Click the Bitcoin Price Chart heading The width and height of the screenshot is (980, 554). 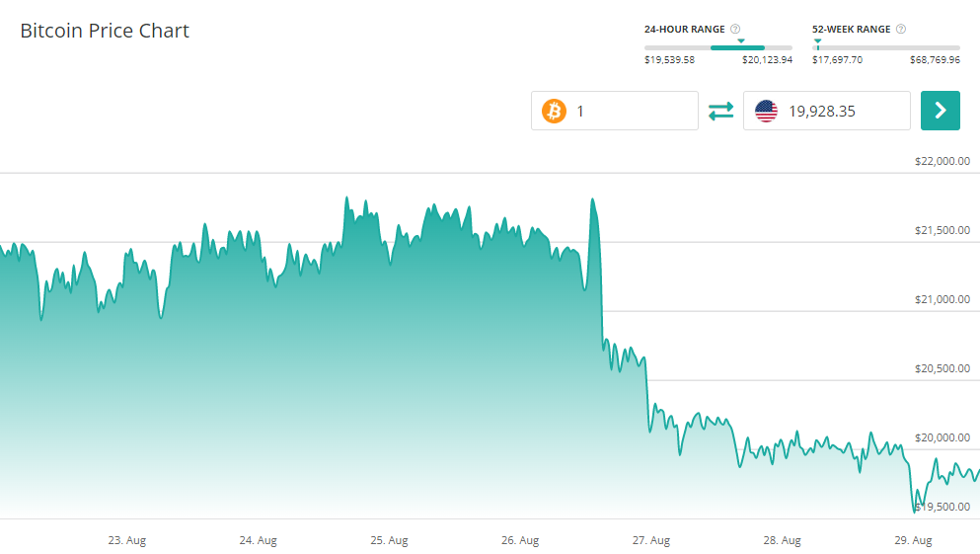[x=105, y=31]
